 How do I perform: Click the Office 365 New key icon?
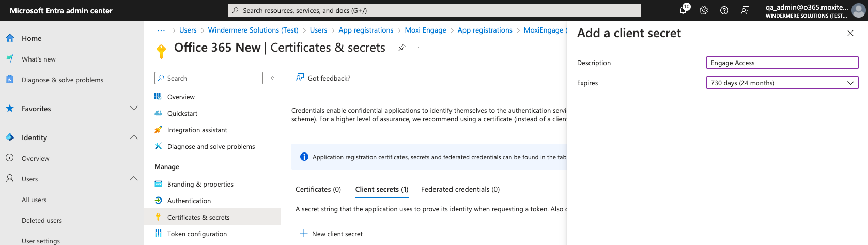click(161, 51)
